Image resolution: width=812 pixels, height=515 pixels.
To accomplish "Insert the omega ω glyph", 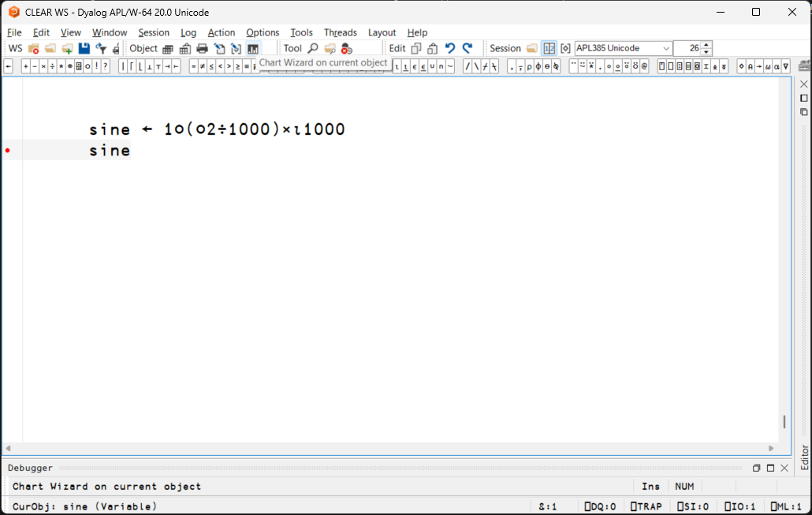I will (x=768, y=66).
